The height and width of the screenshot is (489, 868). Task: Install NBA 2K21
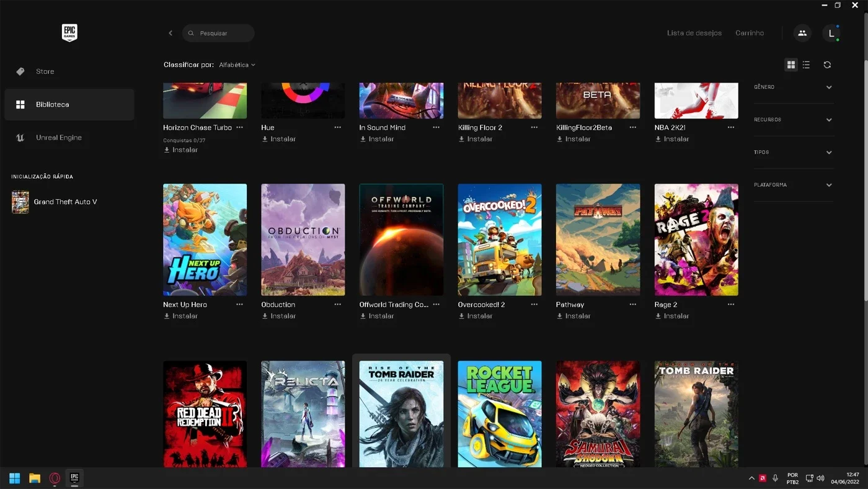[x=672, y=139]
